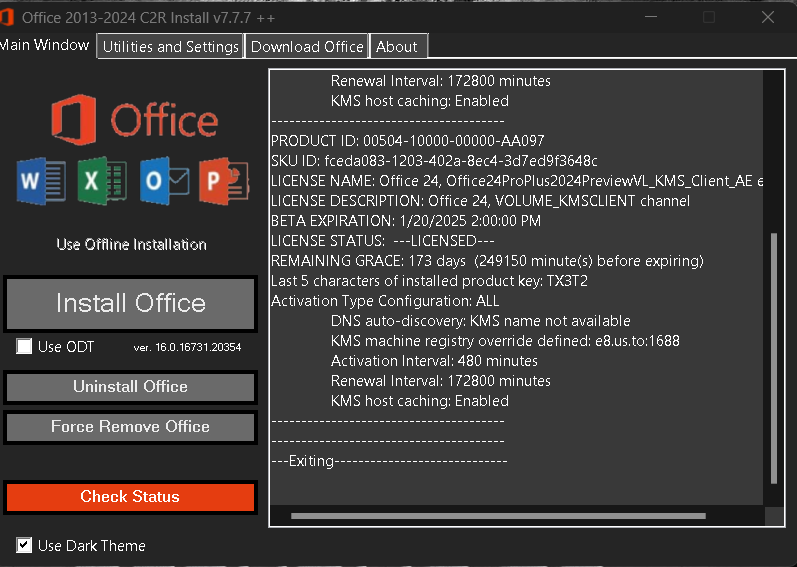Click the Uninstall Office button

pos(131,387)
